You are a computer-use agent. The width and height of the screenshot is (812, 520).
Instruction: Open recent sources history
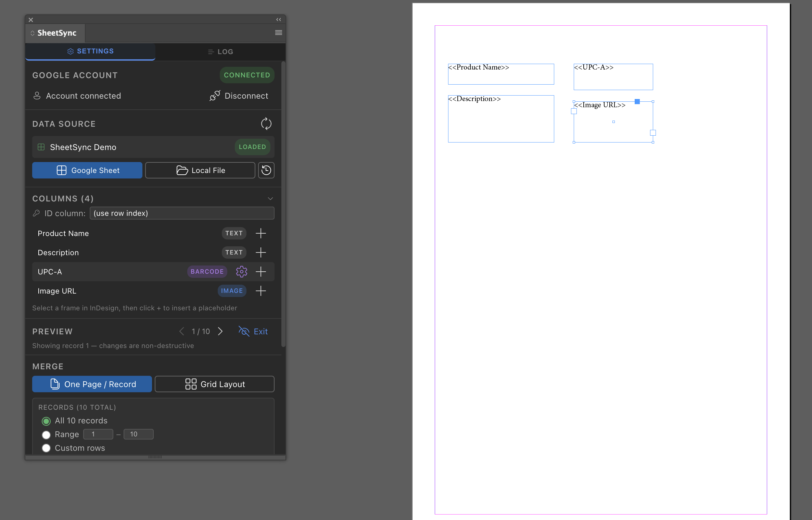tap(266, 170)
